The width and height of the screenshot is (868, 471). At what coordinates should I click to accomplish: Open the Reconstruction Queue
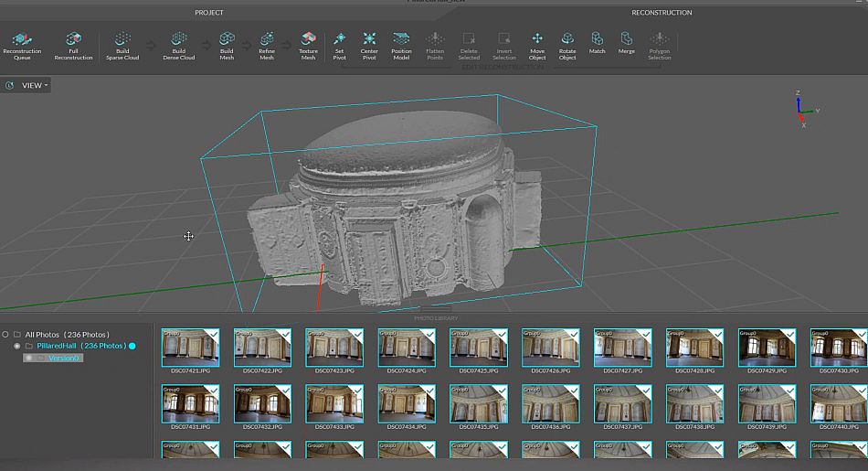pos(22,45)
